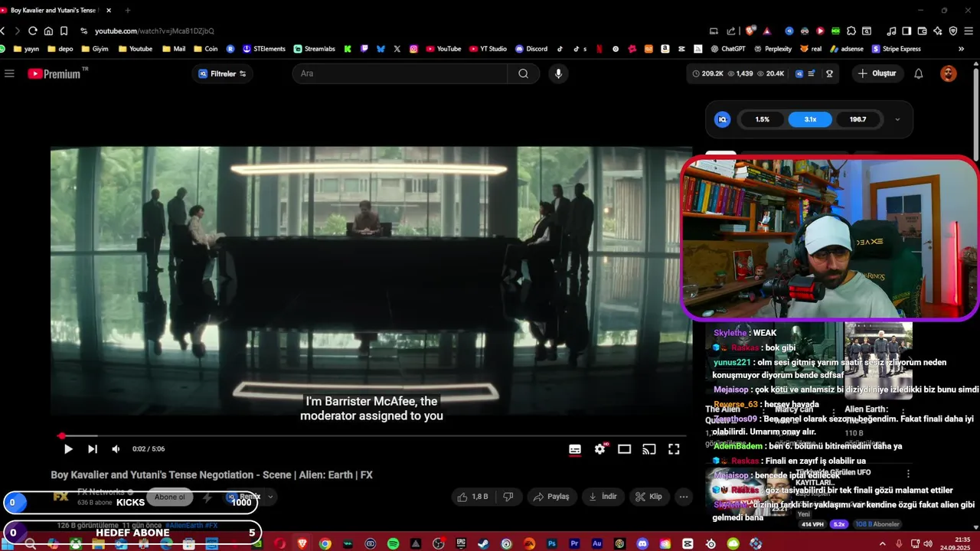
Task: Open Photoshop from the taskbar
Action: click(551, 543)
